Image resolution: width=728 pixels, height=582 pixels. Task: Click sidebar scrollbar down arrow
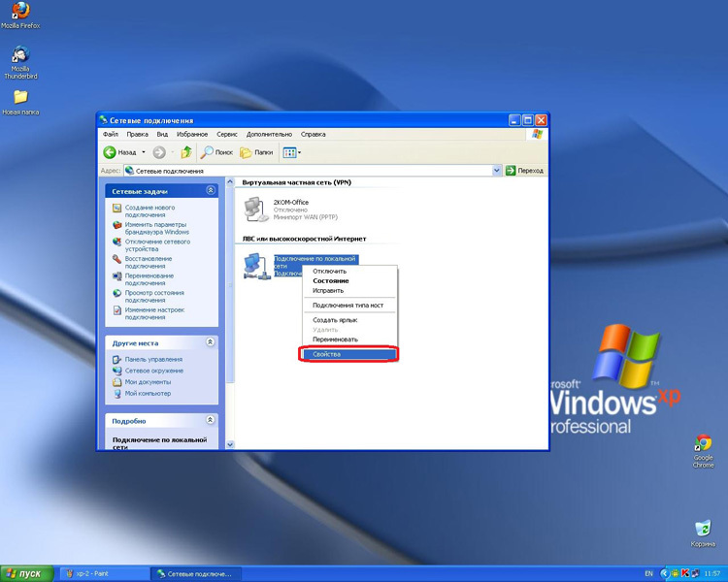point(230,444)
